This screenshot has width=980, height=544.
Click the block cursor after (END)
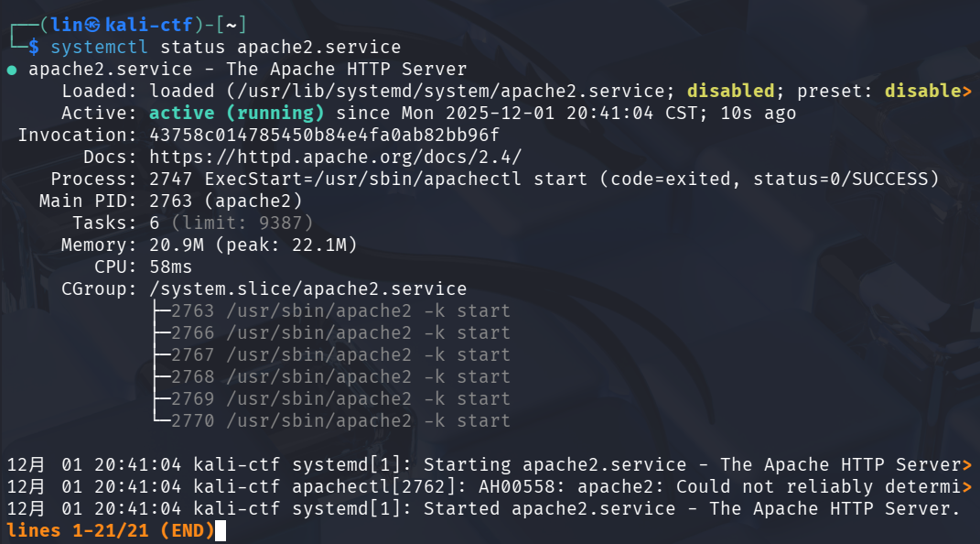[x=220, y=531]
